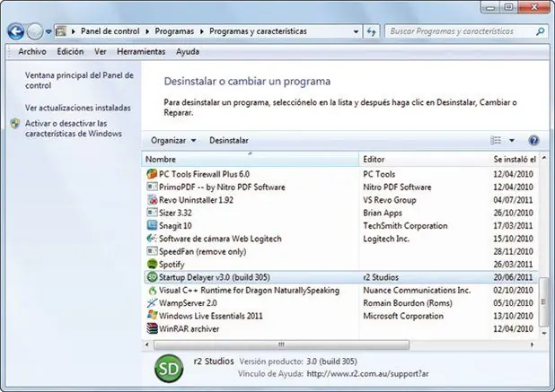Click Nuance Communications Inc. editor cell
The width and height of the screenshot is (555, 392).
point(417,291)
